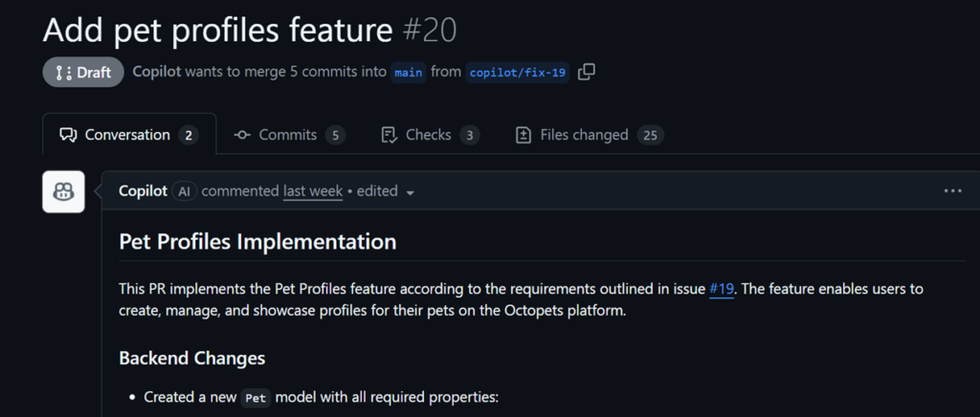Click the AI label badge next to Copilot
This screenshot has width=980, height=417.
pyautogui.click(x=185, y=191)
